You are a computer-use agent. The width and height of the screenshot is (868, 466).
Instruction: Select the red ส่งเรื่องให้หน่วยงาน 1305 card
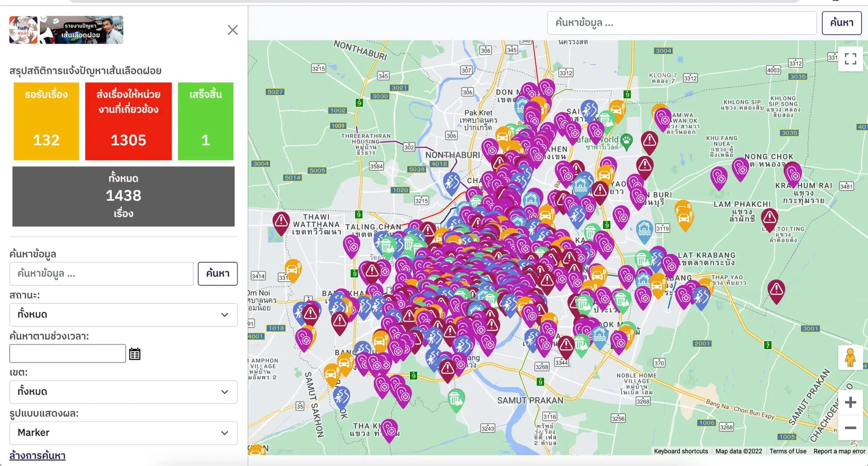[x=128, y=121]
